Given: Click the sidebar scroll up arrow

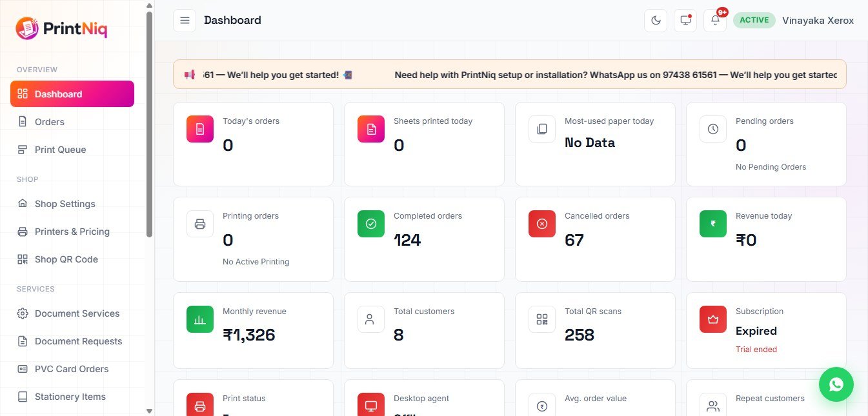Looking at the screenshot, I should tap(150, 5).
